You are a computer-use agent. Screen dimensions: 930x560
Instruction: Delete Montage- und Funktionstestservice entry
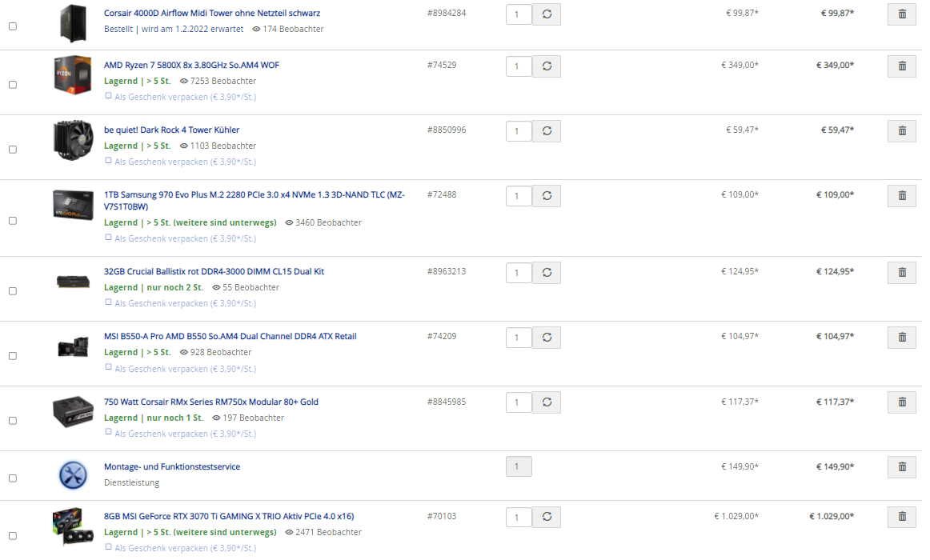tap(901, 467)
